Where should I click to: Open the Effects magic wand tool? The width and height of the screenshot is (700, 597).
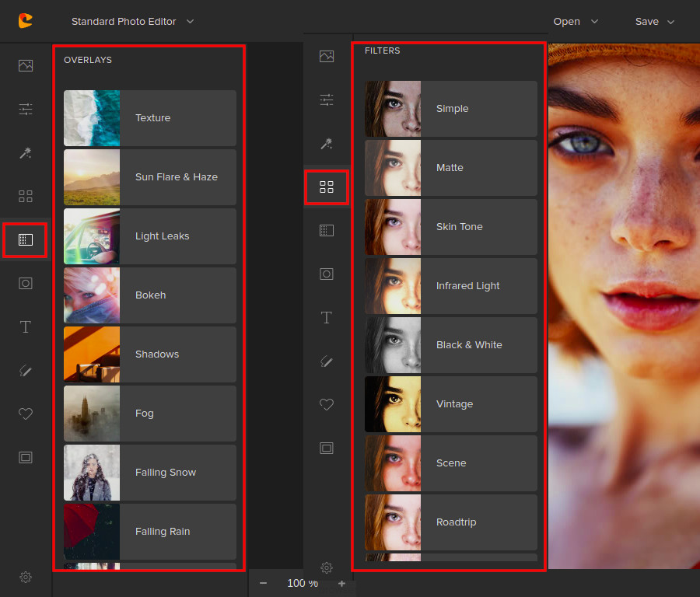click(26, 152)
